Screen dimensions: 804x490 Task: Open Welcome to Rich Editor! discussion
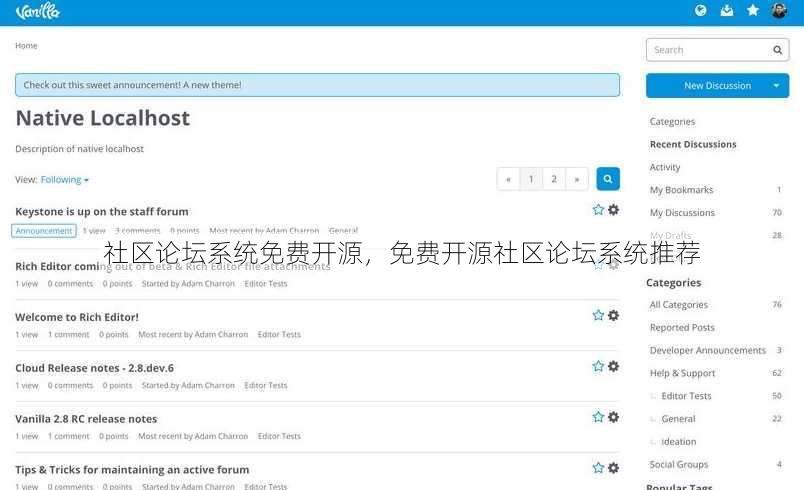[x=77, y=317]
